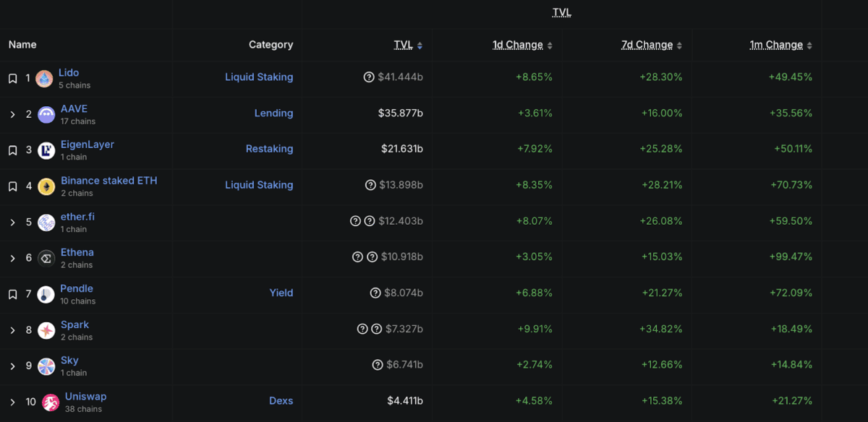Click the ether.fi logo icon
The width and height of the screenshot is (868, 422).
46,223
